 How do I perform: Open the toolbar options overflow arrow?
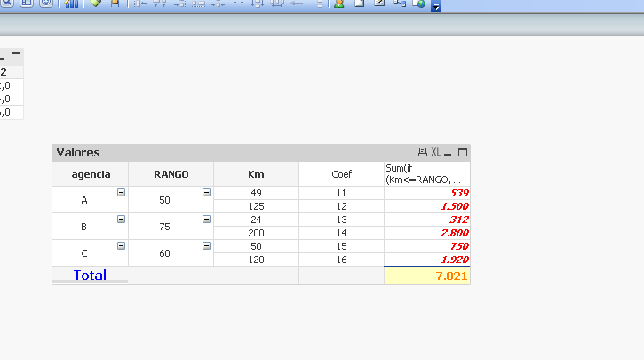[x=435, y=6]
